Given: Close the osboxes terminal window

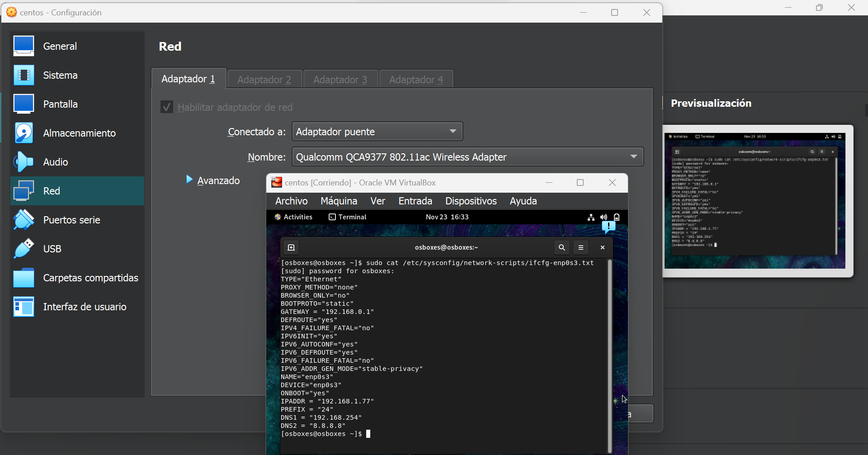Looking at the screenshot, I should point(603,247).
